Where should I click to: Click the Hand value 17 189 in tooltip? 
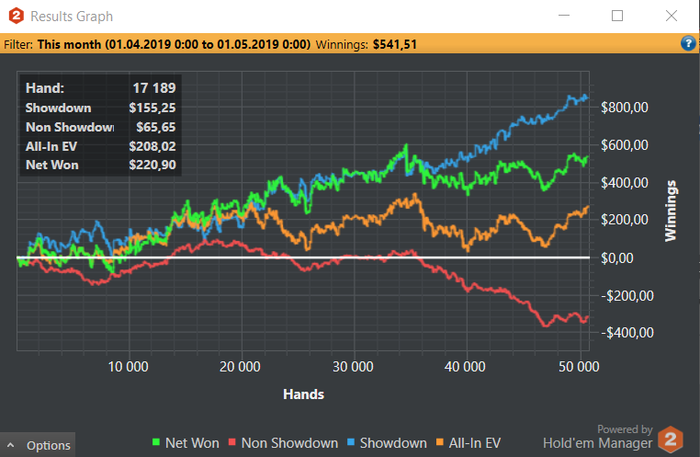coord(154,88)
